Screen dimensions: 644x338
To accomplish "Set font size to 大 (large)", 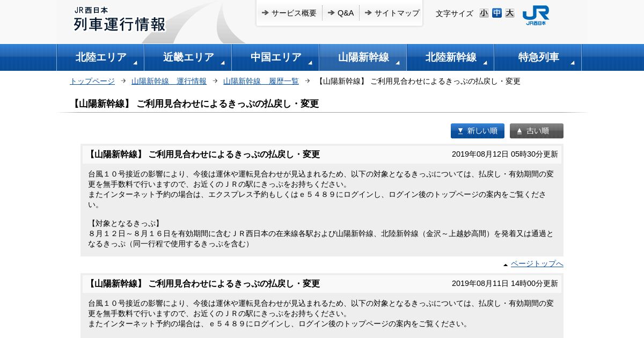I will pyautogui.click(x=510, y=13).
